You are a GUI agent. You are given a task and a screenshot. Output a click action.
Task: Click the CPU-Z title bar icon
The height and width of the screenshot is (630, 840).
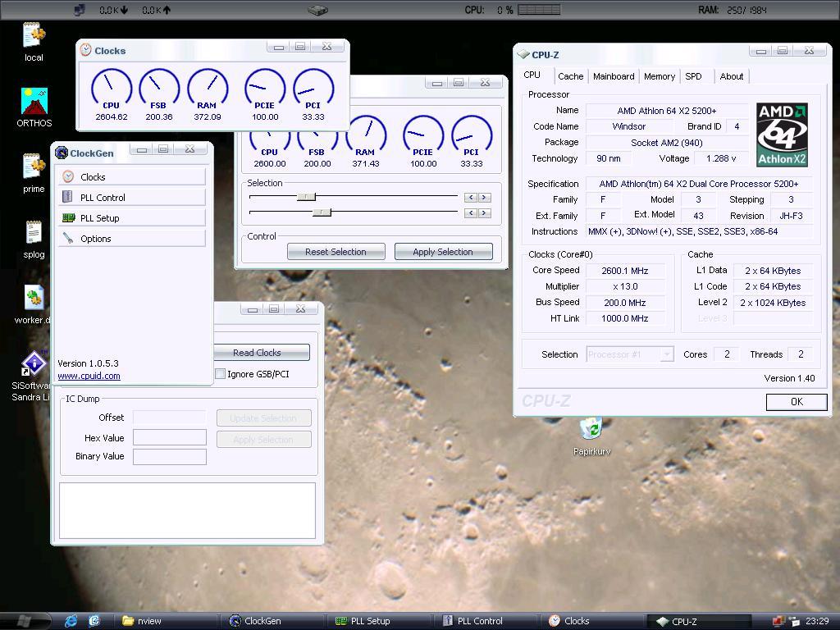[523, 55]
